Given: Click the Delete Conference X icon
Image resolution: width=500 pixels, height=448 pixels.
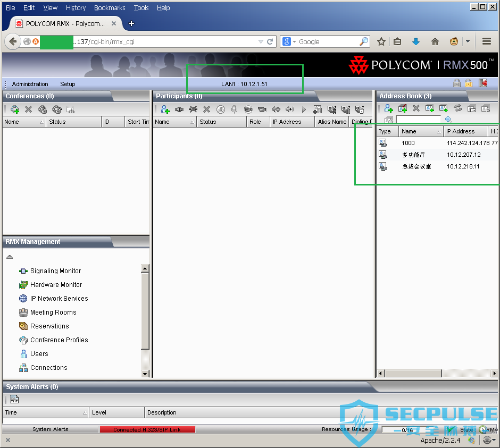Looking at the screenshot, I should point(28,109).
